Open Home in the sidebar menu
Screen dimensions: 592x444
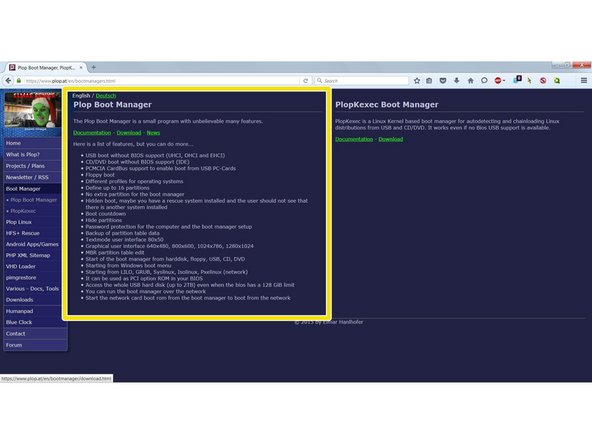pos(32,143)
